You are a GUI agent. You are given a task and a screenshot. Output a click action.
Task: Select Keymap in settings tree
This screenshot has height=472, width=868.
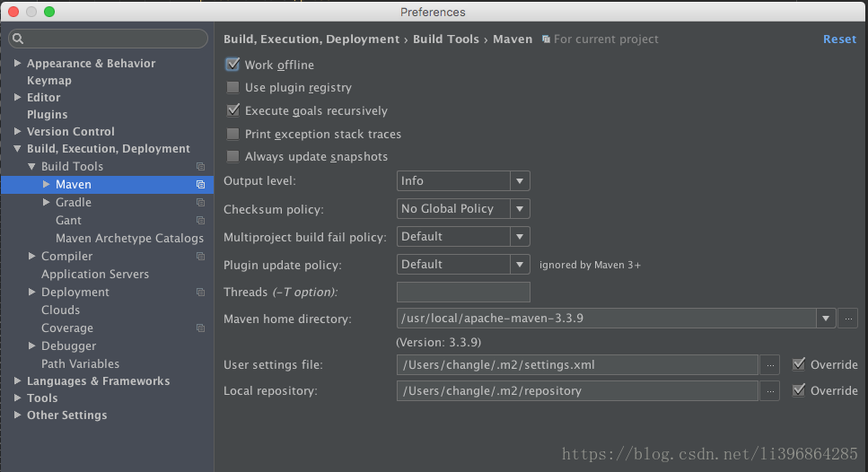point(49,80)
